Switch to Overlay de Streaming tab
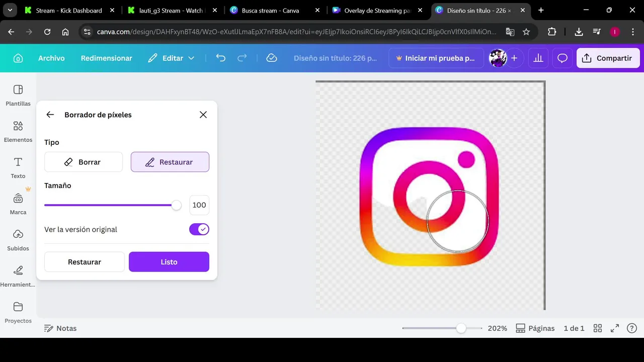This screenshot has width=644, height=362. pyautogui.click(x=377, y=10)
